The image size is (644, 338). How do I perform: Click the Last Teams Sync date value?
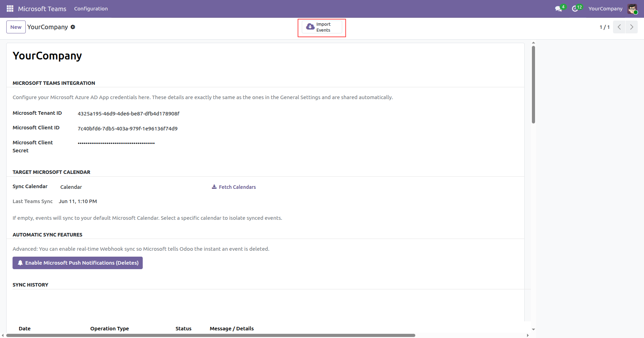(78, 201)
